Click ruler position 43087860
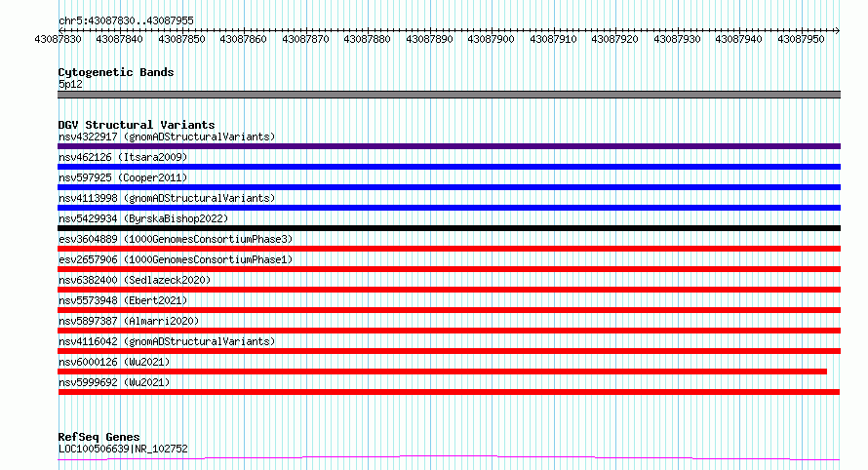 (x=243, y=39)
